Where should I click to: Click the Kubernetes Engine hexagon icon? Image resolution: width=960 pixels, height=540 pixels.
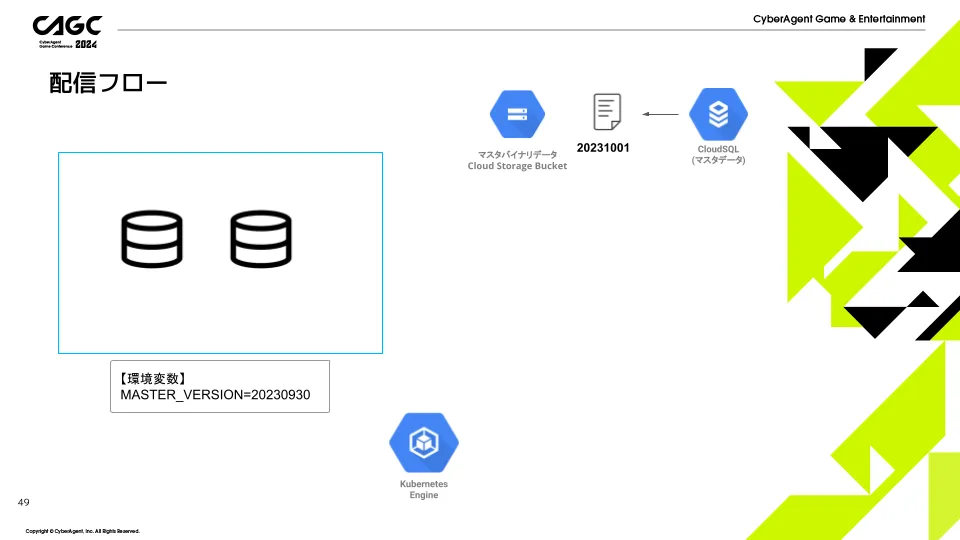424,442
